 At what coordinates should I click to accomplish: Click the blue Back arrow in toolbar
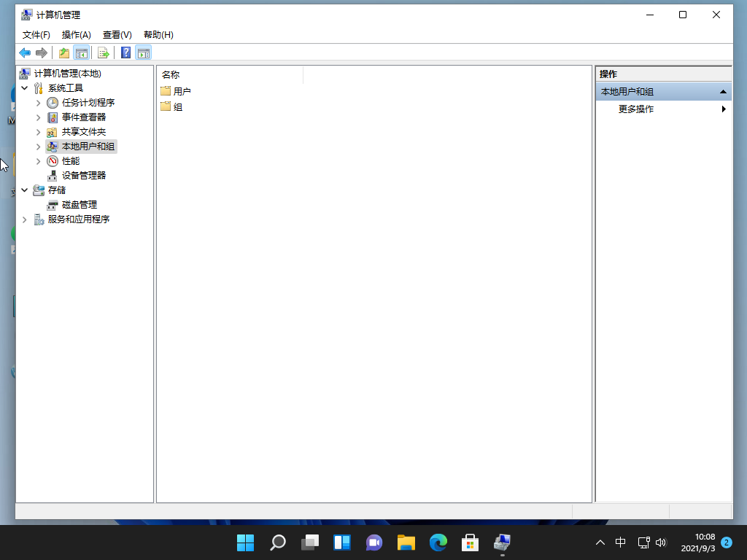click(25, 52)
